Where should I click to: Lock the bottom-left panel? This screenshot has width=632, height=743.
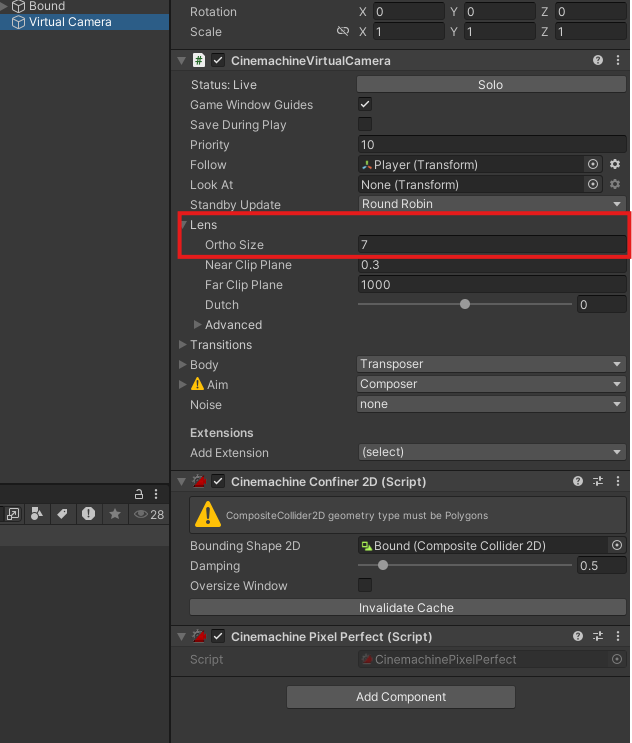click(139, 494)
